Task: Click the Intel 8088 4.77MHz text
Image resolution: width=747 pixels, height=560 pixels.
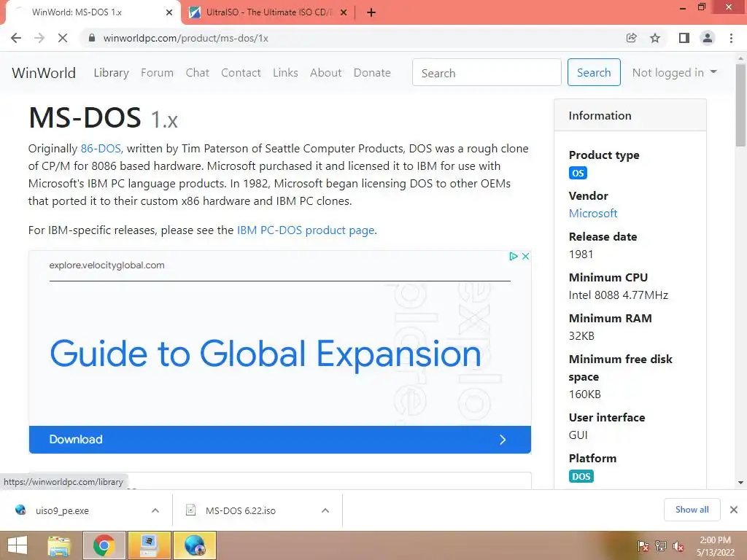Action: pos(619,295)
